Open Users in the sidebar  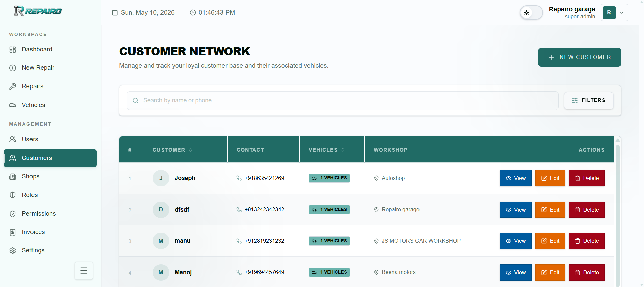50,139
